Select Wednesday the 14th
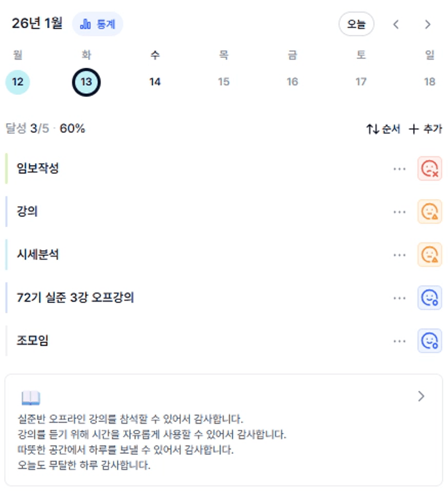Image resolution: width=448 pixels, height=491 pixels. [155, 82]
